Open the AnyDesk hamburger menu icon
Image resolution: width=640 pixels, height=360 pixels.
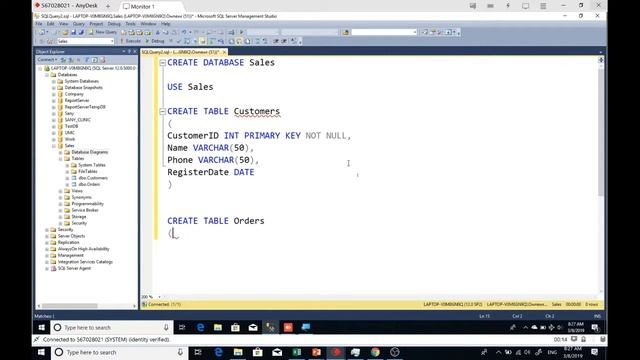click(x=543, y=6)
